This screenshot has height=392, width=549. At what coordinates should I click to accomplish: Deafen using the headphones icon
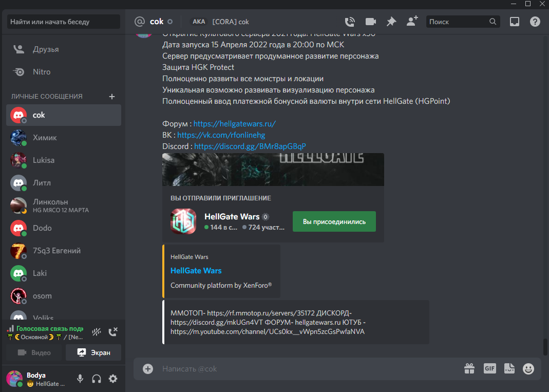point(96,379)
